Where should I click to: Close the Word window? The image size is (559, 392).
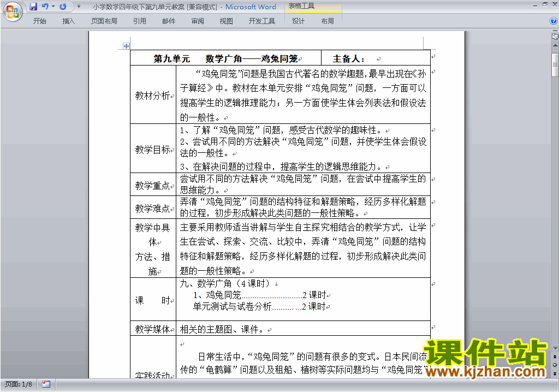pyautogui.click(x=555, y=4)
